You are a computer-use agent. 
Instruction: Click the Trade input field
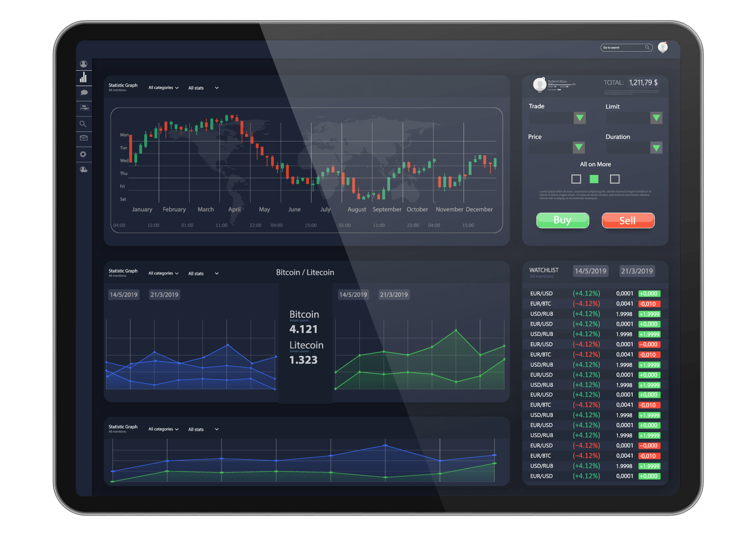click(x=551, y=118)
